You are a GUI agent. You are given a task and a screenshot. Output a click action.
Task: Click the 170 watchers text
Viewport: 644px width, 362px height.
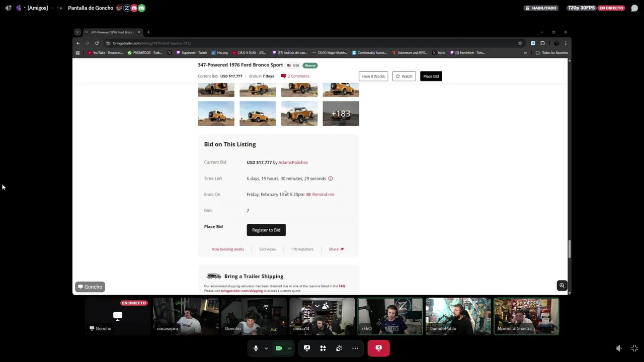point(302,249)
